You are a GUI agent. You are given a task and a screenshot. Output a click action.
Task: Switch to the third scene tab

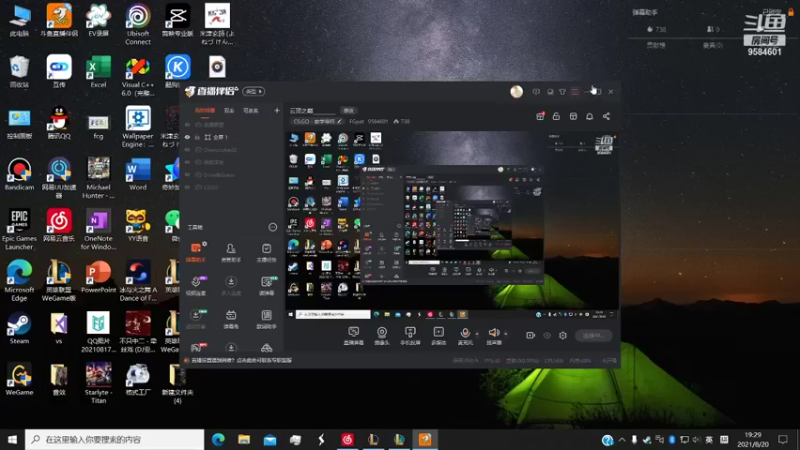click(251, 111)
